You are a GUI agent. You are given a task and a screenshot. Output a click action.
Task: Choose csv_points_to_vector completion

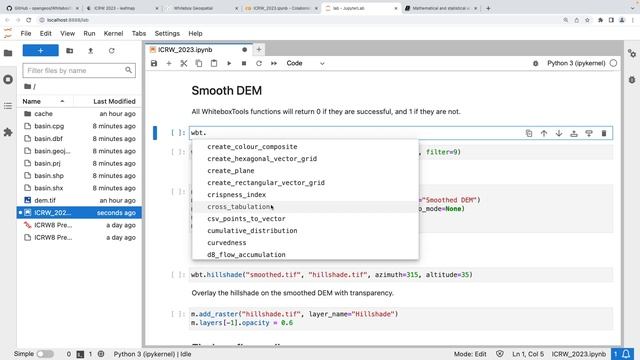pos(305,219)
